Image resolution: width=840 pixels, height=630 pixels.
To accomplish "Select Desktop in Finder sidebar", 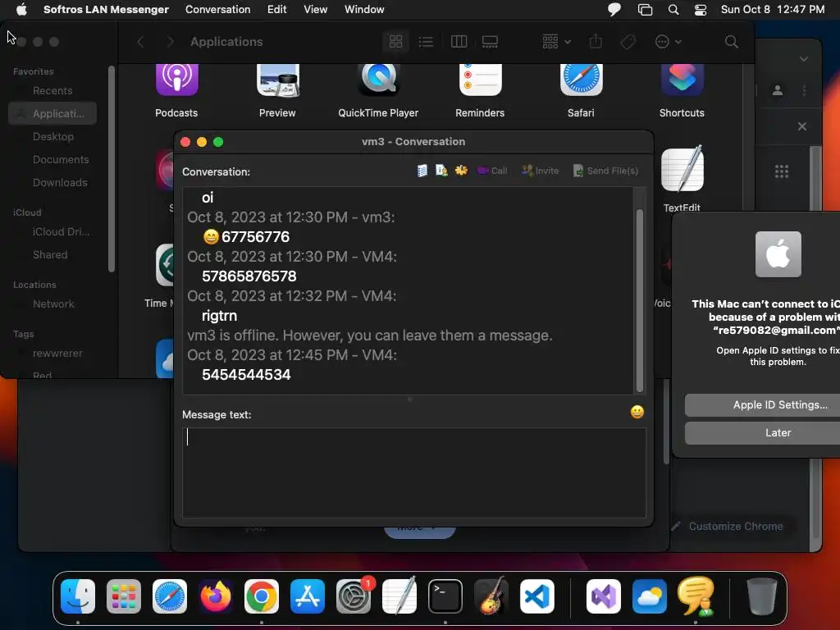I will click(x=53, y=137).
